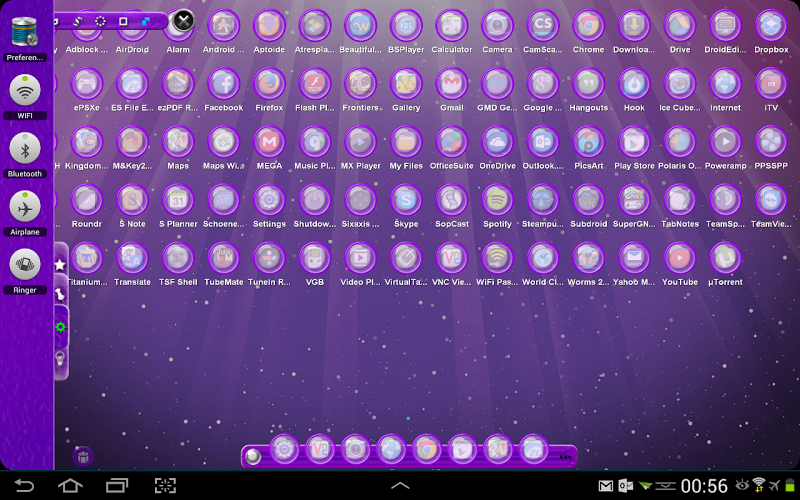Open the PicsArt app
Image resolution: width=800 pixels, height=500 pixels.
pyautogui.click(x=588, y=141)
